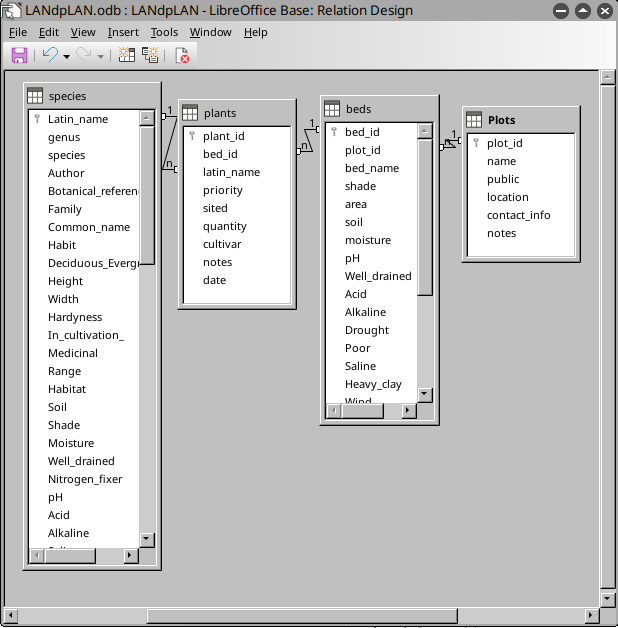Select contact_info field in Plots table
The width and height of the screenshot is (618, 628).
pyautogui.click(x=518, y=215)
